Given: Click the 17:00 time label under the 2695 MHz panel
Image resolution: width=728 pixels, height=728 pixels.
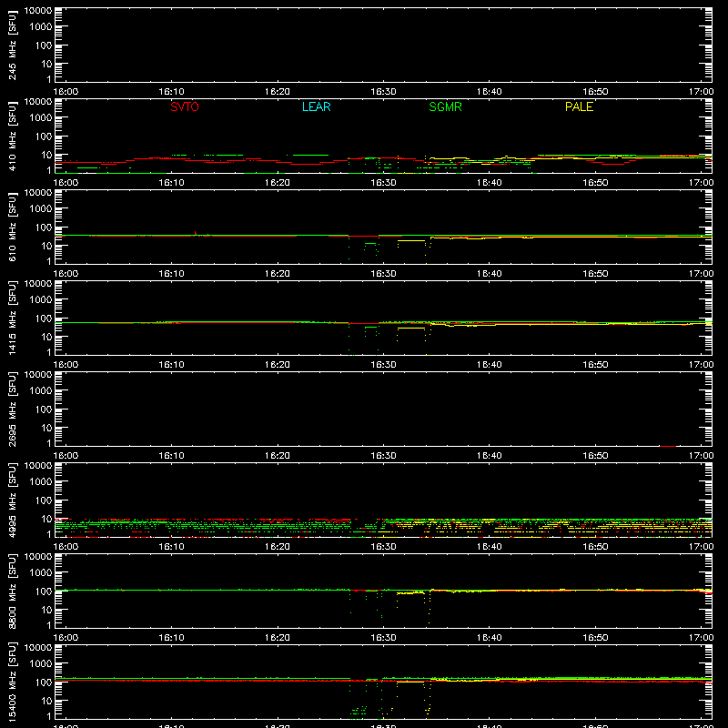Looking at the screenshot, I should 701,456.
